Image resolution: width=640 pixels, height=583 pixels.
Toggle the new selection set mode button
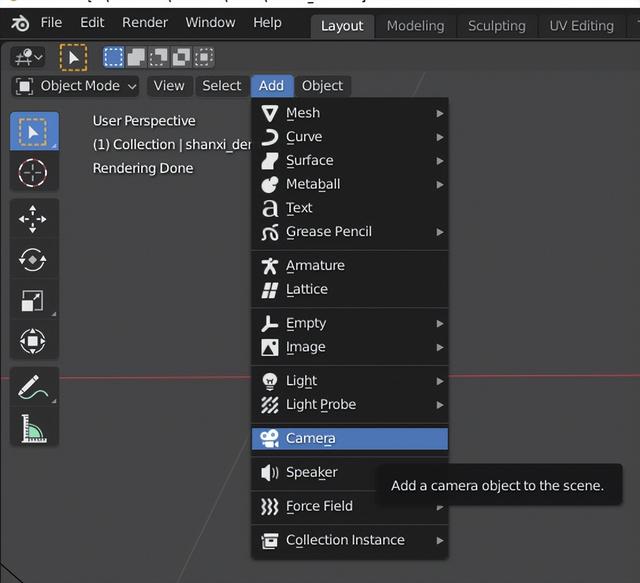(x=115, y=58)
